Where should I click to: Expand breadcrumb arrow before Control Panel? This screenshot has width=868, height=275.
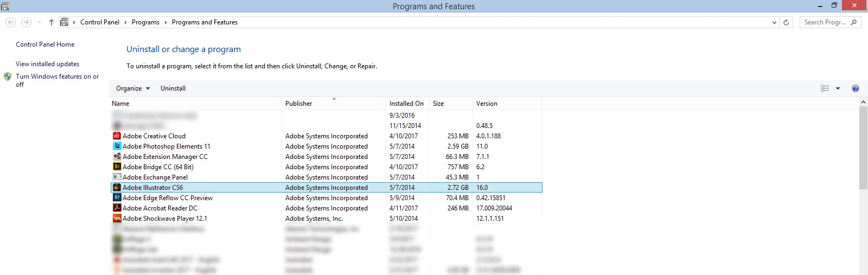point(74,22)
